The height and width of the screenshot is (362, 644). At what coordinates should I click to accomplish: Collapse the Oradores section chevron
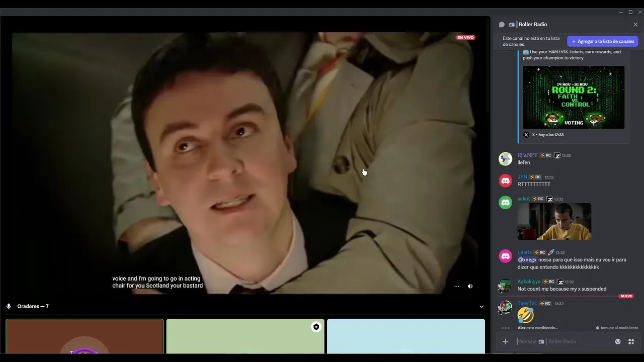481,306
